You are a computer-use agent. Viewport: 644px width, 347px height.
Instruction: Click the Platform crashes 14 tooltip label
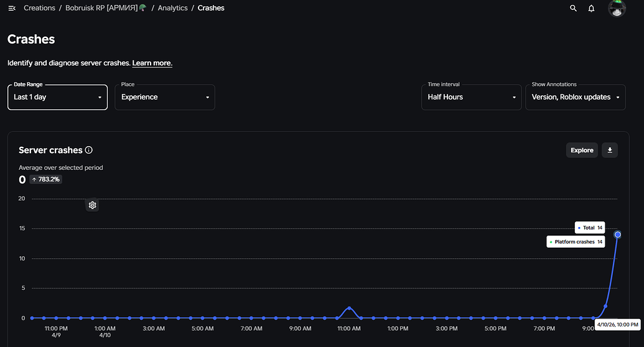pos(576,242)
